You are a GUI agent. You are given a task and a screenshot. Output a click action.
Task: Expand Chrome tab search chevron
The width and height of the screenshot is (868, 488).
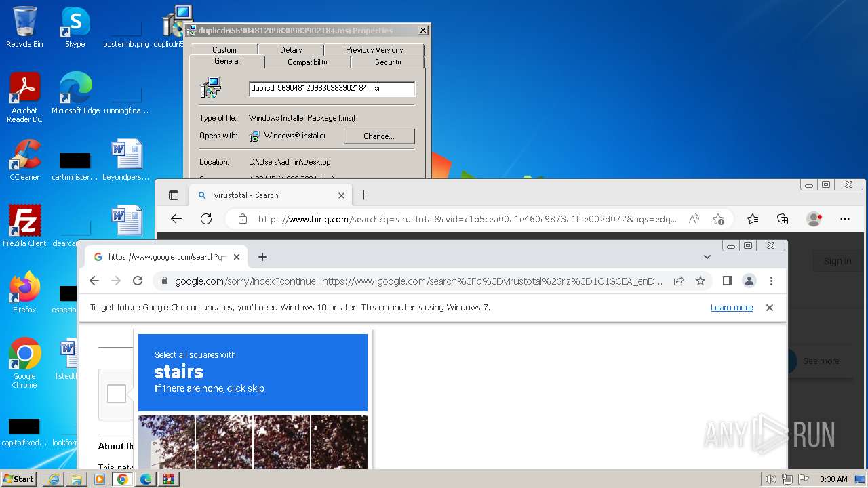707,257
